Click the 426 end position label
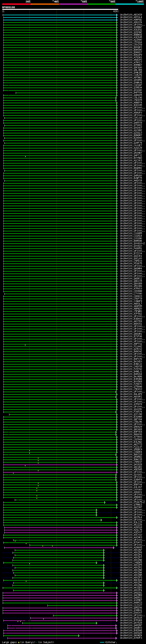This screenshot has height=644, width=146. 115,11
